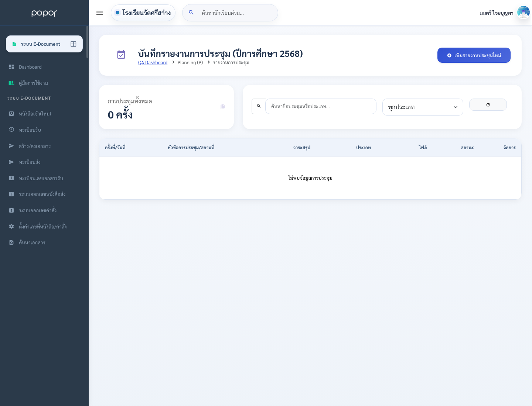Viewport: 532px width, 406px height.
Task: Follow the QA Dashboard breadcrumb link
Action: click(153, 63)
